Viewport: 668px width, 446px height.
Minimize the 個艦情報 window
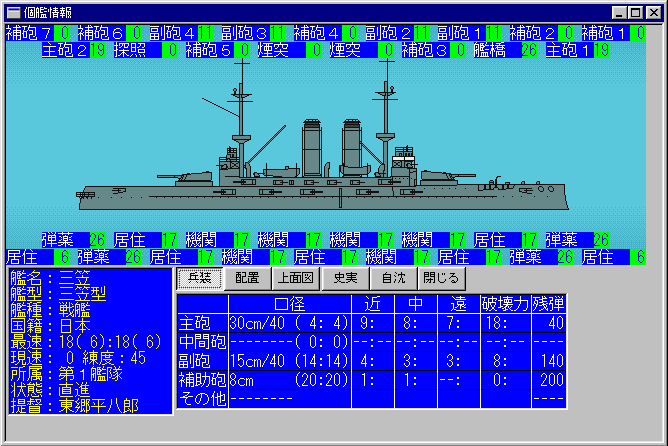[x=619, y=13]
